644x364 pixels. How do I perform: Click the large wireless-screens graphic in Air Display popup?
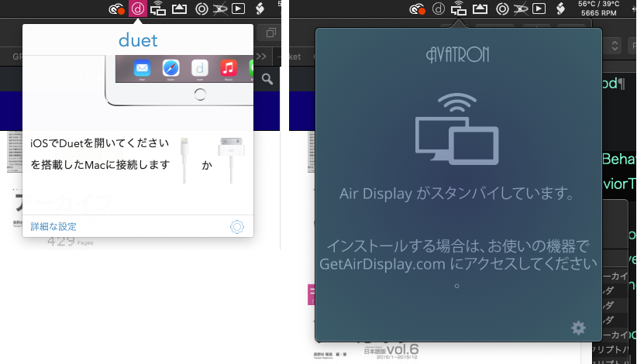click(457, 129)
